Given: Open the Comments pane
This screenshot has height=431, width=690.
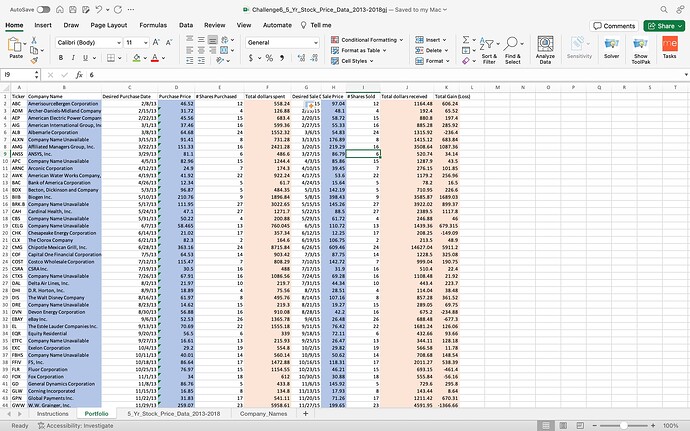Looking at the screenshot, I should pos(614,26).
